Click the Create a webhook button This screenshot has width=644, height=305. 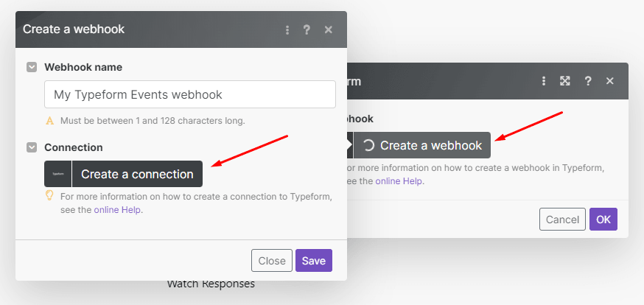[x=421, y=145]
